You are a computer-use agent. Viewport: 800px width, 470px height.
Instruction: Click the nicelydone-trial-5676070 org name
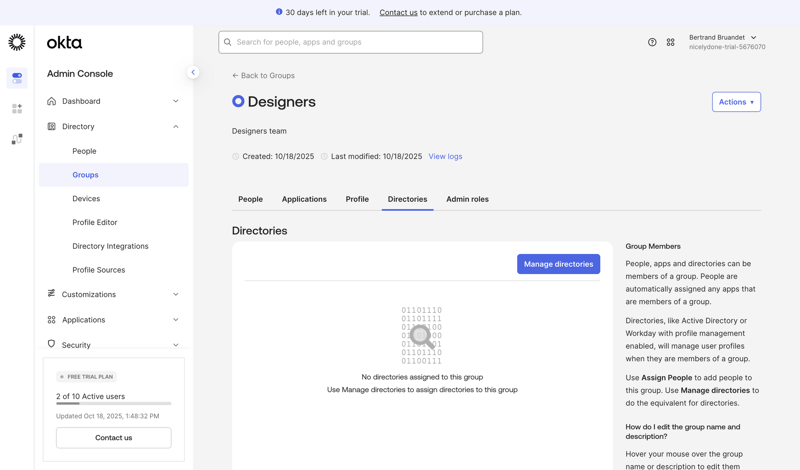[x=727, y=47]
